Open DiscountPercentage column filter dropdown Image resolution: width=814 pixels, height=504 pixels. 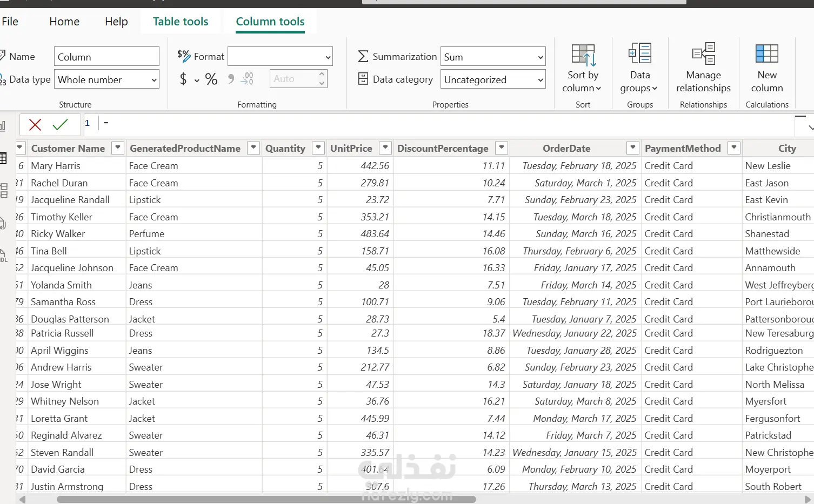502,147
